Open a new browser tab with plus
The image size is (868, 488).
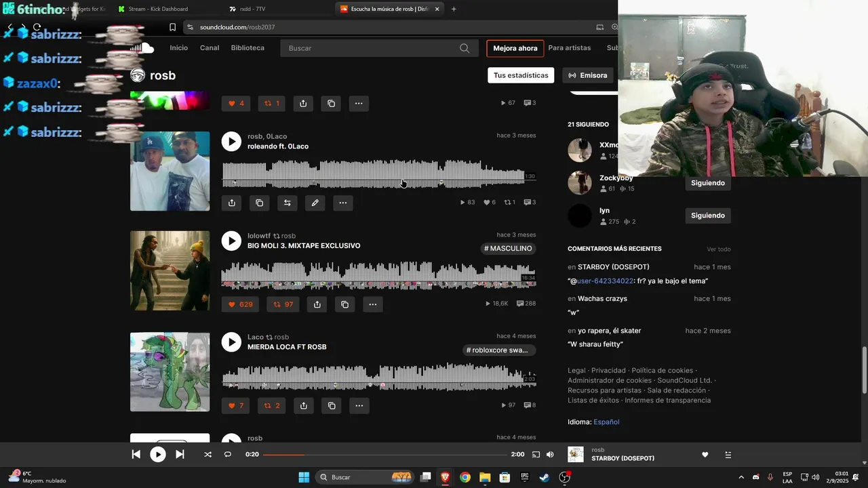pos(454,9)
